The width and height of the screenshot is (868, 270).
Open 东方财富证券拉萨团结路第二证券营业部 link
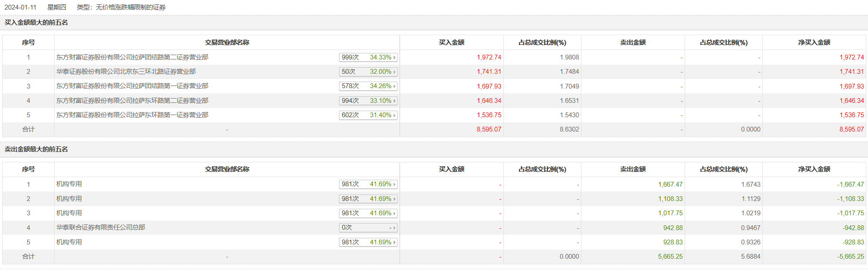[132, 57]
